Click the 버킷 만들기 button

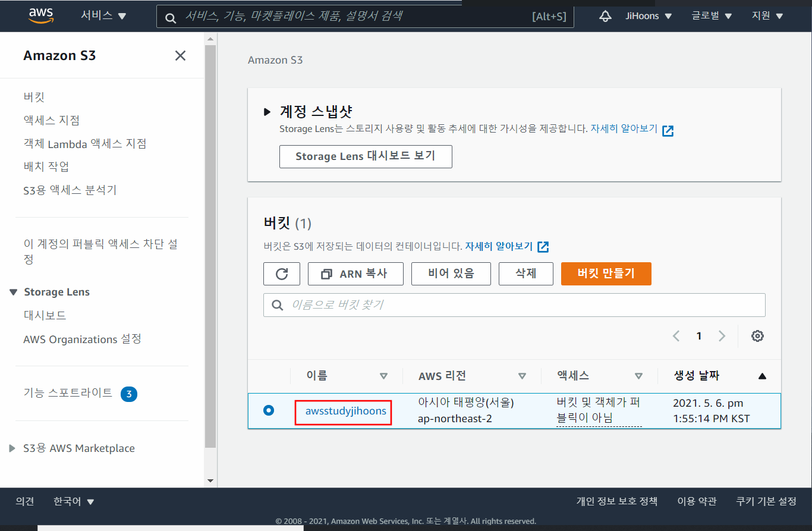[606, 274]
